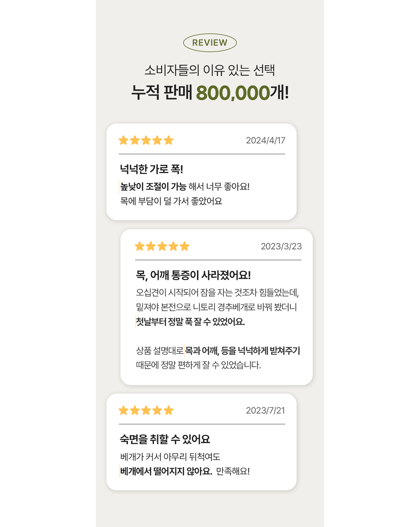Screen dimensions: 420x527
Task: Click the first star of the 2024/4/17 review
Action: (x=123, y=140)
